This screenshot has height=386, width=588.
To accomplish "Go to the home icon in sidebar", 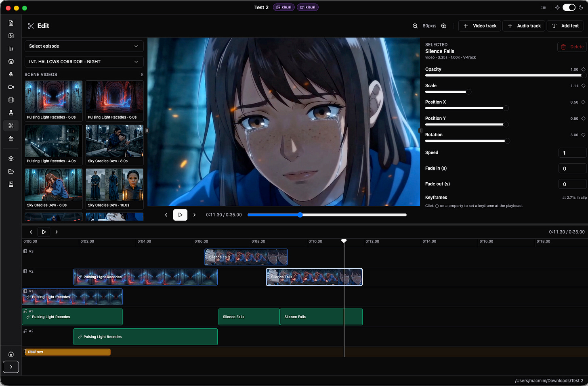I will [11, 354].
